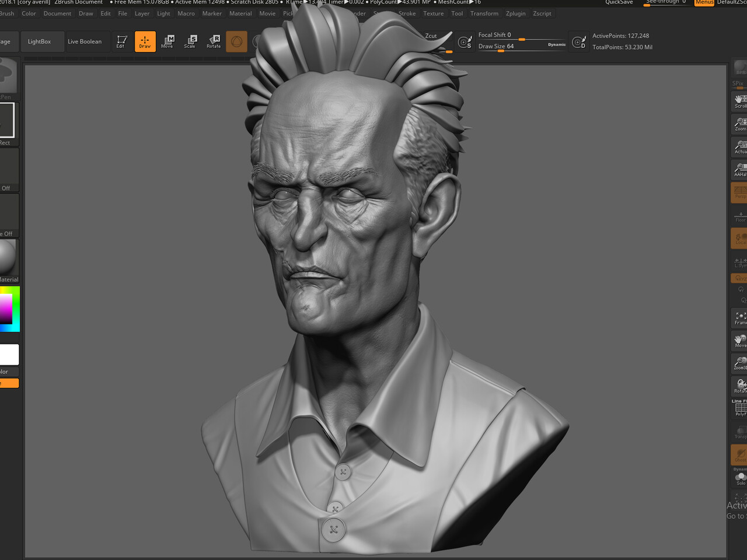The width and height of the screenshot is (747, 560).
Task: Open the material sphere thumbnail
Action: click(8, 257)
